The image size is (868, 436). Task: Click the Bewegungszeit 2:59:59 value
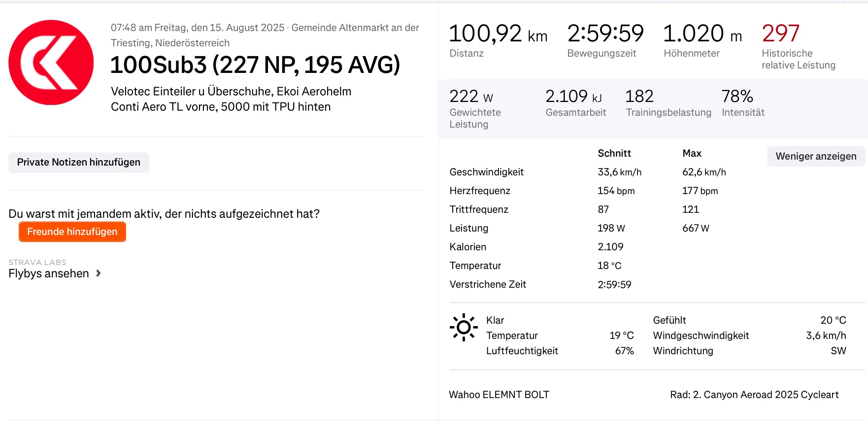[x=605, y=34]
